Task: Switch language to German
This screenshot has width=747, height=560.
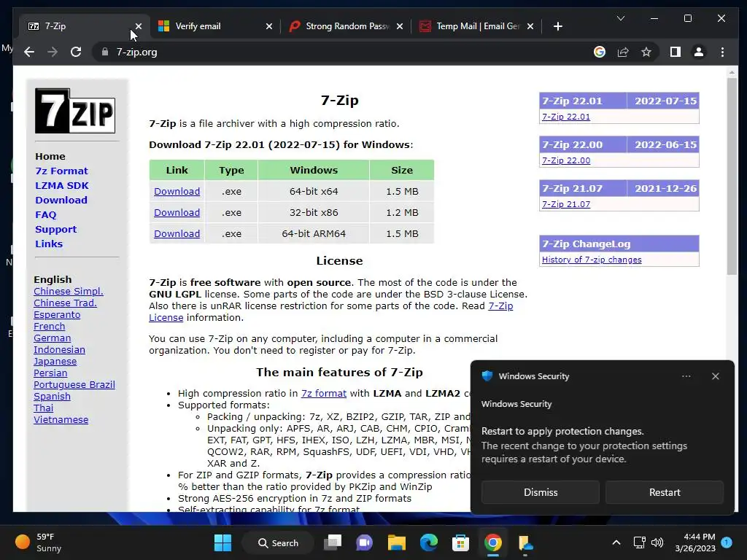Action: 52,338
